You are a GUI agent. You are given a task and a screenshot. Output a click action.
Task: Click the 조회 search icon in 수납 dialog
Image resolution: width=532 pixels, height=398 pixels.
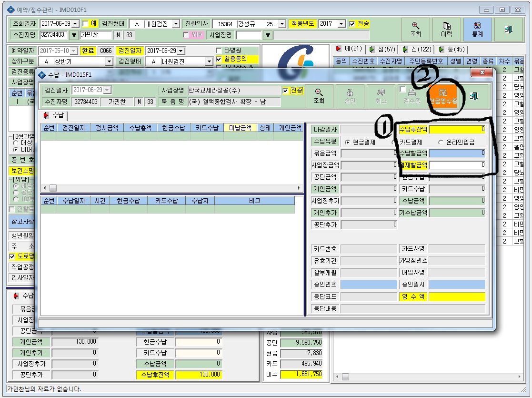pyautogui.click(x=319, y=96)
